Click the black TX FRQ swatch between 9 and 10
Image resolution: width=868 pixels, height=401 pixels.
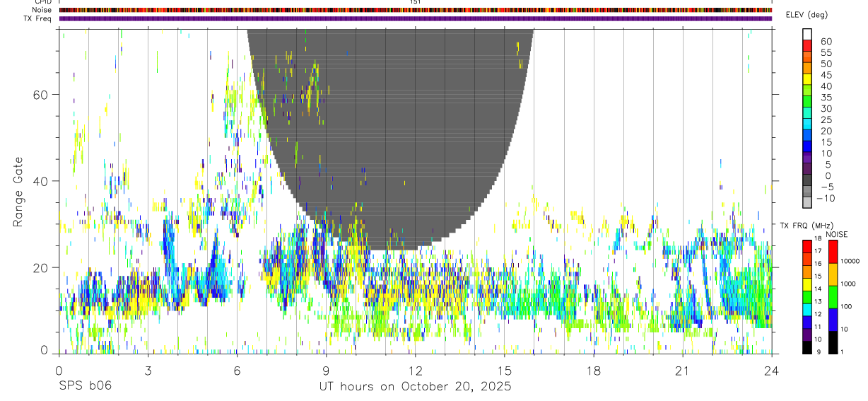tap(807, 348)
